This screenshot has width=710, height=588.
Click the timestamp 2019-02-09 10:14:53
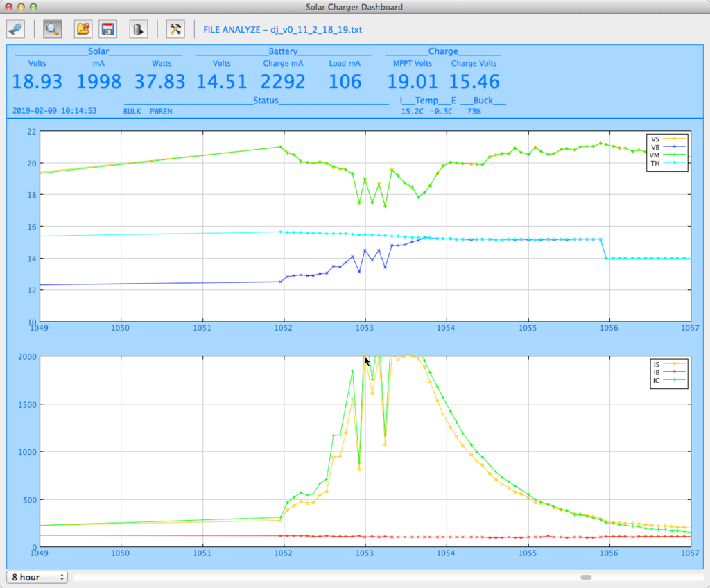point(54,111)
